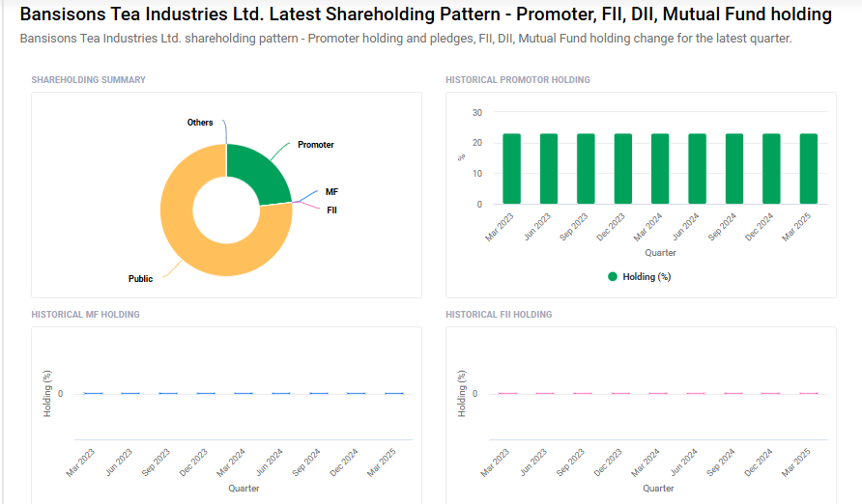The width and height of the screenshot is (862, 504).
Task: Select the green Promoter slice of the donut
Action: [x=256, y=171]
